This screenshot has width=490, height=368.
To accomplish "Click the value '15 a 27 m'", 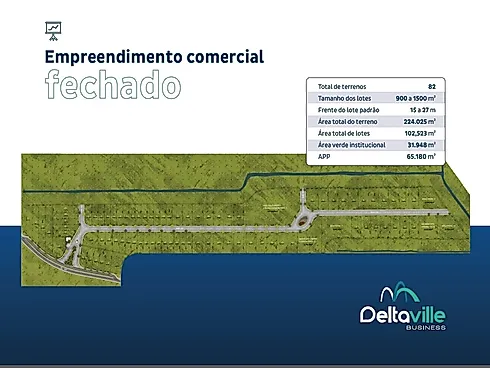I will pos(423,110).
